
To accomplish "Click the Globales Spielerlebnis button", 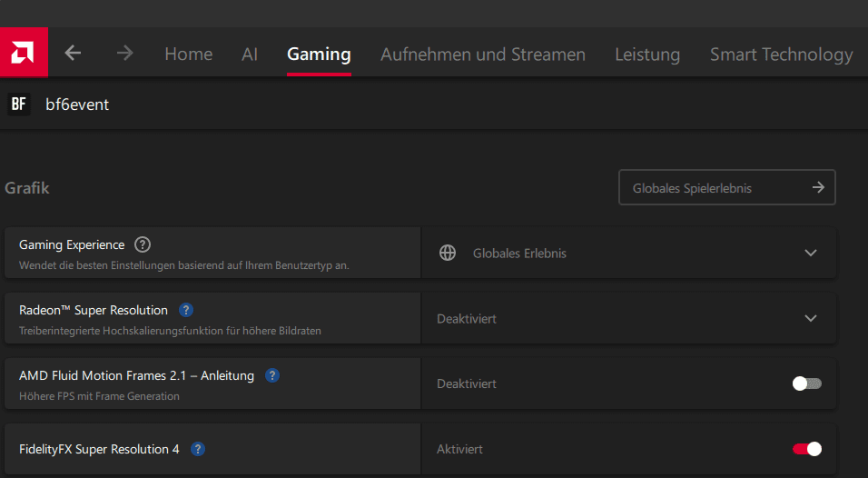I will pos(727,188).
